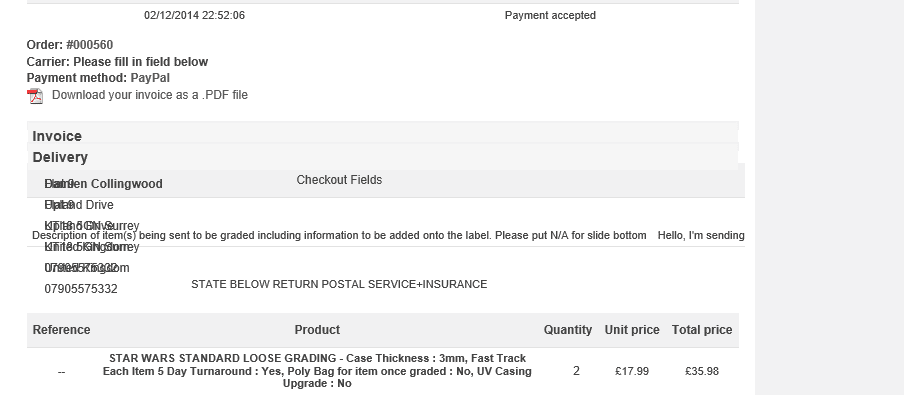Viewport: 904px width, 395px height.
Task: Open the Download your invoice as PDF link
Action: (150, 95)
